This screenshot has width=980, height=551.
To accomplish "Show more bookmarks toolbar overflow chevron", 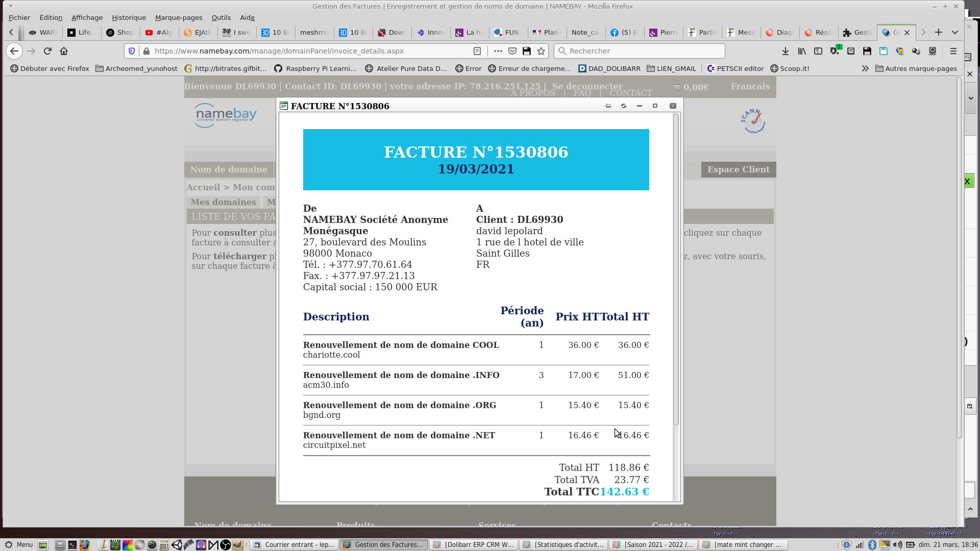I will click(x=865, y=68).
